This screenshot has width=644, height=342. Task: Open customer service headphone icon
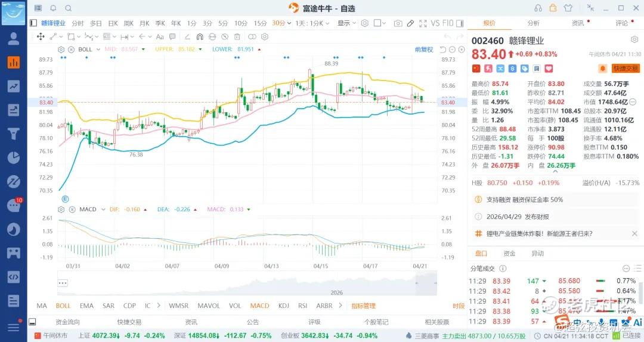click(x=538, y=8)
